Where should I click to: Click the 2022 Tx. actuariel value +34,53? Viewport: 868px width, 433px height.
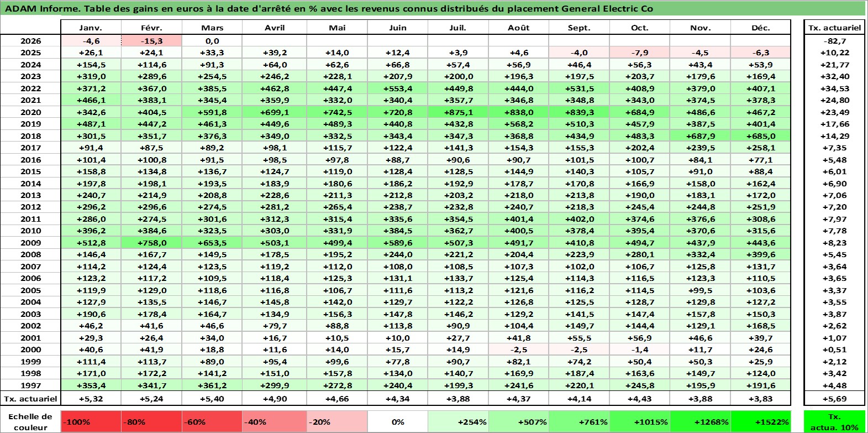834,88
